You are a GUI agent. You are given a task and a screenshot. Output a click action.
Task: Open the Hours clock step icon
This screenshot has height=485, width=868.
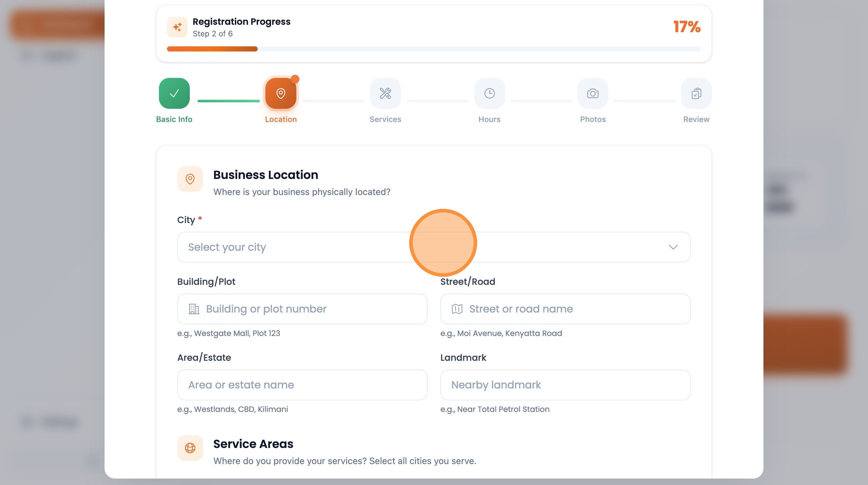[489, 93]
